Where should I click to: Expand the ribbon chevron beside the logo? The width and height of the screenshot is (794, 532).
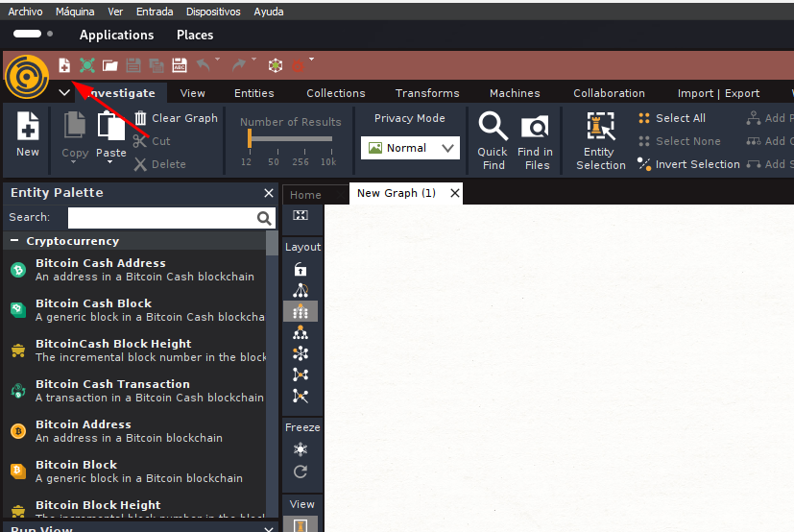pos(64,93)
